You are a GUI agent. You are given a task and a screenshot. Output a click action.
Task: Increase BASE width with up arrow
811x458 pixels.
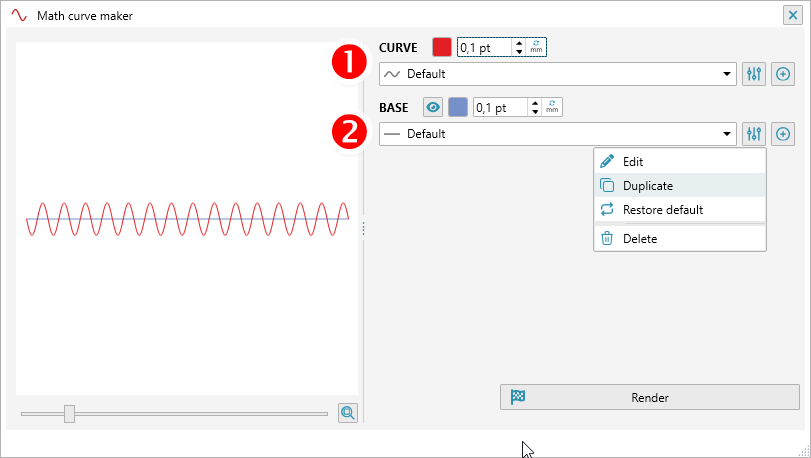pyautogui.click(x=535, y=103)
